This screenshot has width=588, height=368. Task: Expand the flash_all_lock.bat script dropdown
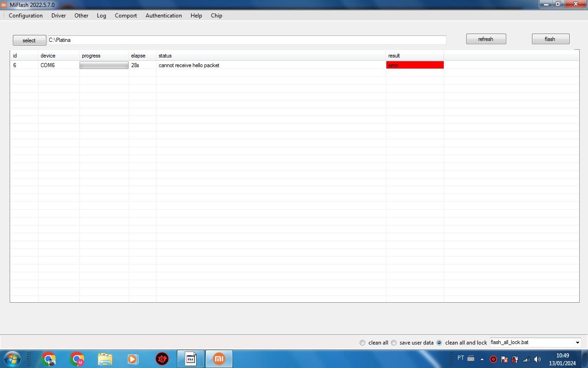pos(577,343)
